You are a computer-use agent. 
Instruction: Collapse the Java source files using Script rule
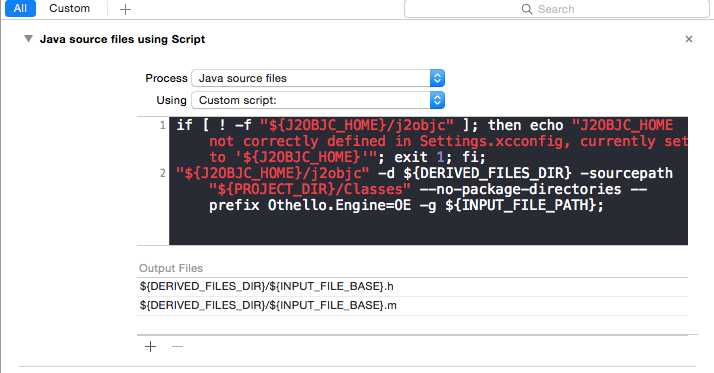pos(28,39)
